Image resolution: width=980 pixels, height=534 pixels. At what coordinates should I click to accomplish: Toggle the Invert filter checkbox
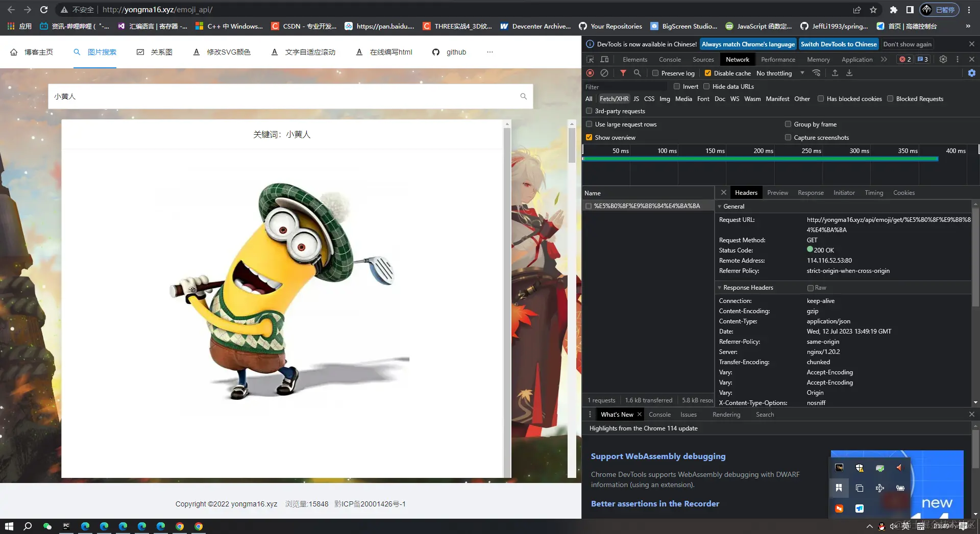coord(677,87)
